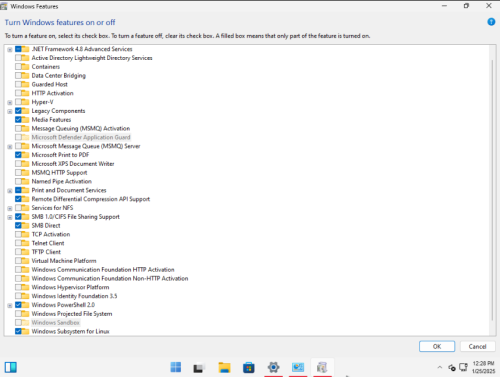Select Windows Projected File System row
The height and width of the screenshot is (377, 500).
coord(72,314)
